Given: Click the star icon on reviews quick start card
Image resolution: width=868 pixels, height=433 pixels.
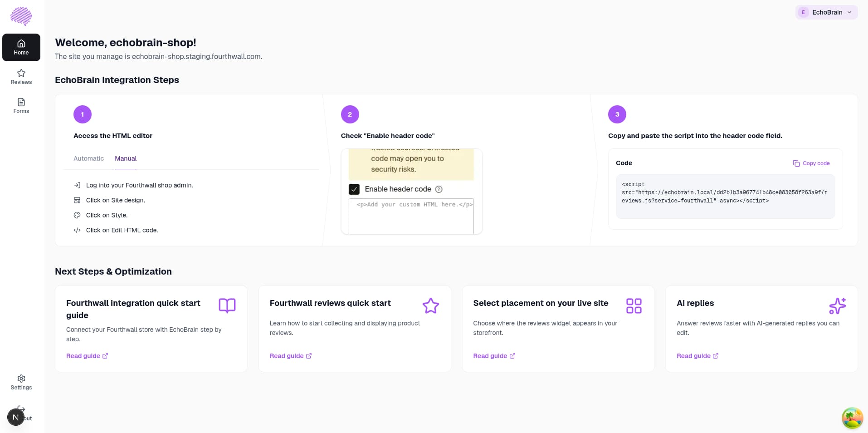Looking at the screenshot, I should 431,306.
